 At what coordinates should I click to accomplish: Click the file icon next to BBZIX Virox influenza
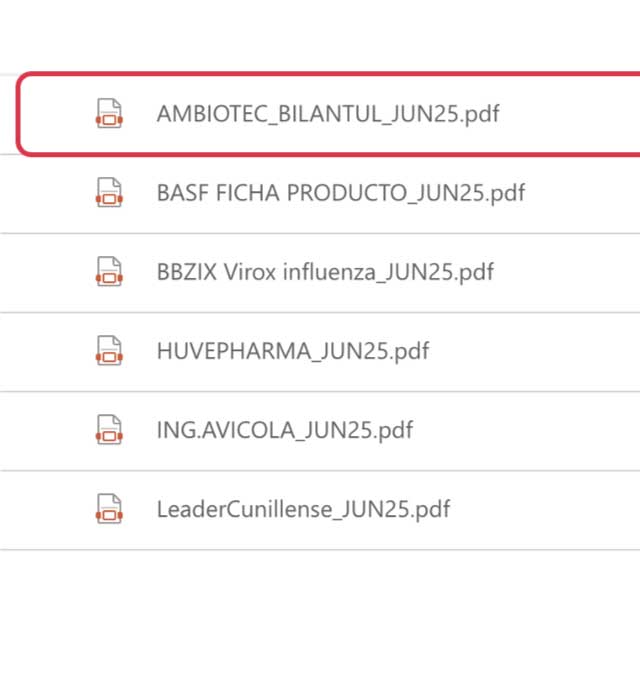click(x=108, y=272)
